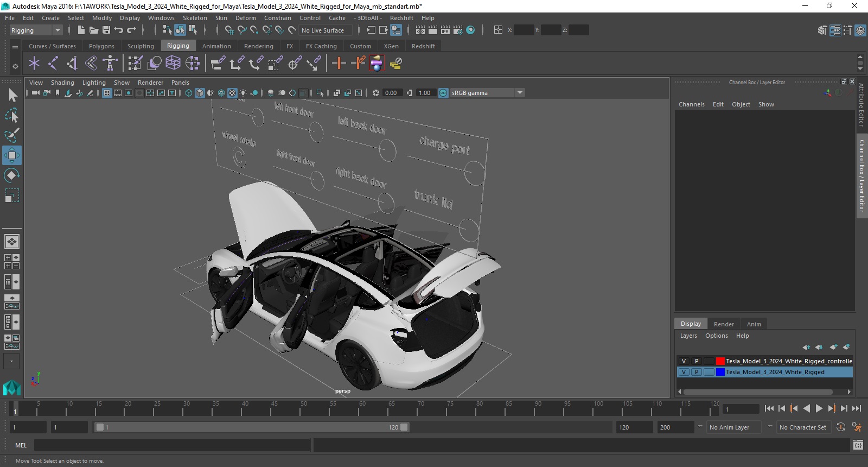The height and width of the screenshot is (467, 868).
Task: Open the shelf tab settings gear
Action: 15,66
